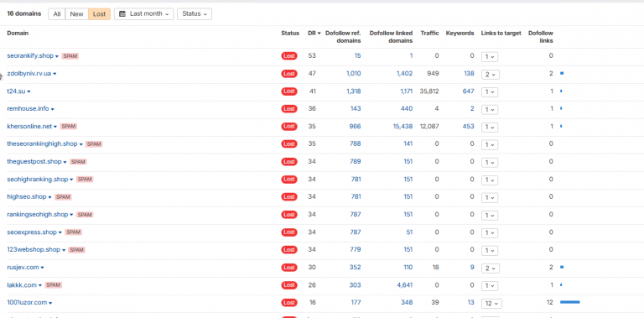The height and width of the screenshot is (318, 644).
Task: Open remhouse.info domain link
Action: pos(28,109)
